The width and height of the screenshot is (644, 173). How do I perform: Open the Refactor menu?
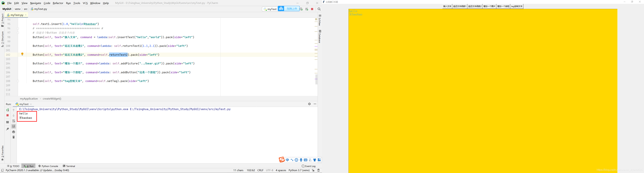[58, 3]
